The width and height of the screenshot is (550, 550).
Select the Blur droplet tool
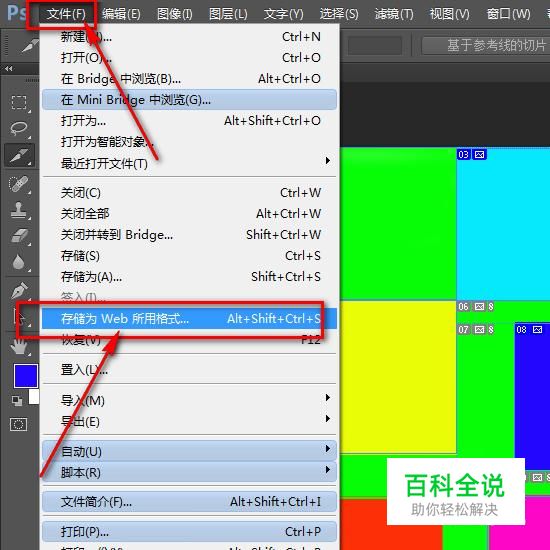pyautogui.click(x=19, y=262)
